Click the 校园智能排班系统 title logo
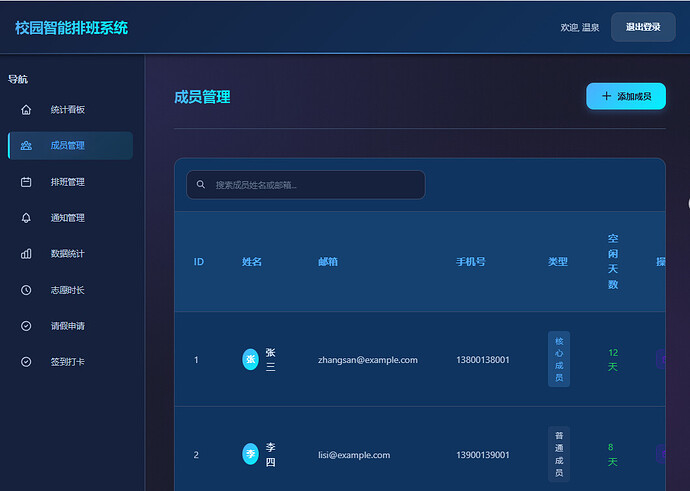 coord(72,28)
